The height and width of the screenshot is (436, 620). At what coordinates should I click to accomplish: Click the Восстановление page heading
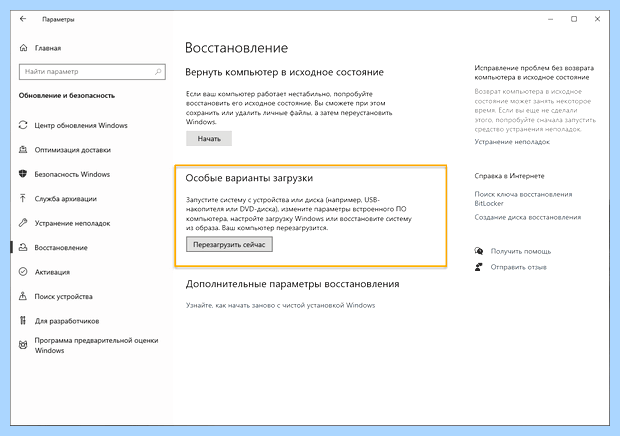[x=236, y=48]
